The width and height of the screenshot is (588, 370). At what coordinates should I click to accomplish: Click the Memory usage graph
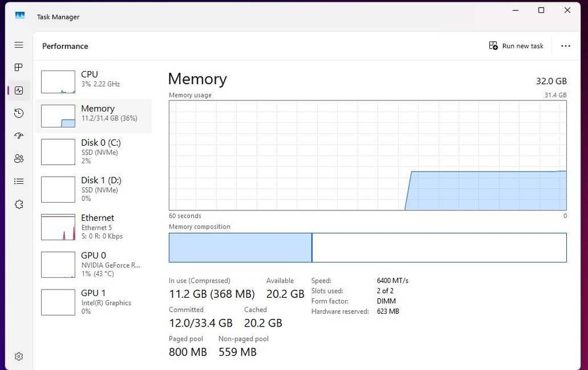click(x=367, y=155)
